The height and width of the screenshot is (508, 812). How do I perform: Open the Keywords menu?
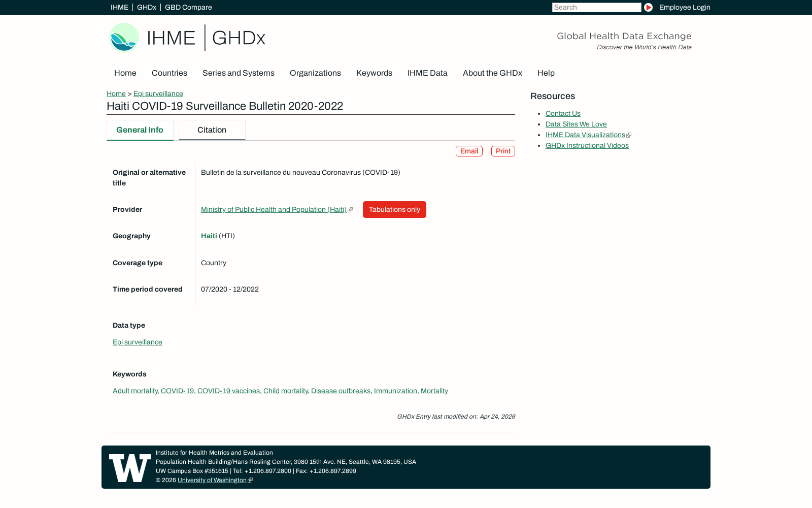coord(374,73)
